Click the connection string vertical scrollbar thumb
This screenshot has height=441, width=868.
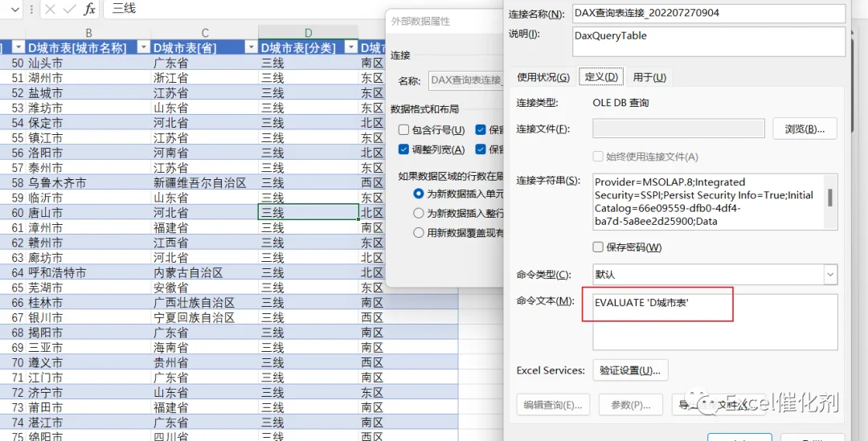click(x=829, y=197)
